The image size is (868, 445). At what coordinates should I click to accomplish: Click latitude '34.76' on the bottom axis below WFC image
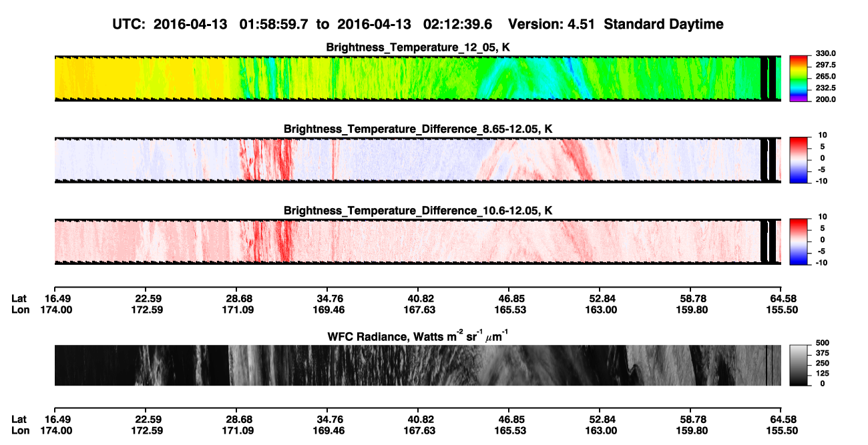point(330,419)
